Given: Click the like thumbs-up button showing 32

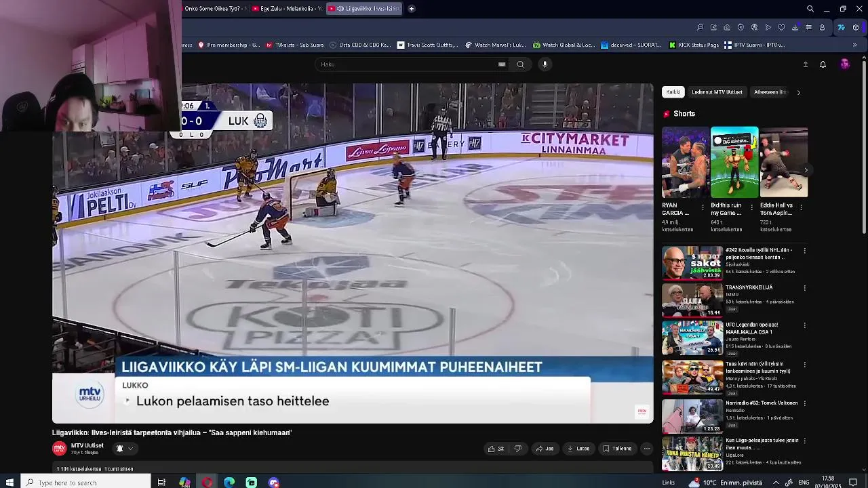Looking at the screenshot, I should click(x=496, y=449).
